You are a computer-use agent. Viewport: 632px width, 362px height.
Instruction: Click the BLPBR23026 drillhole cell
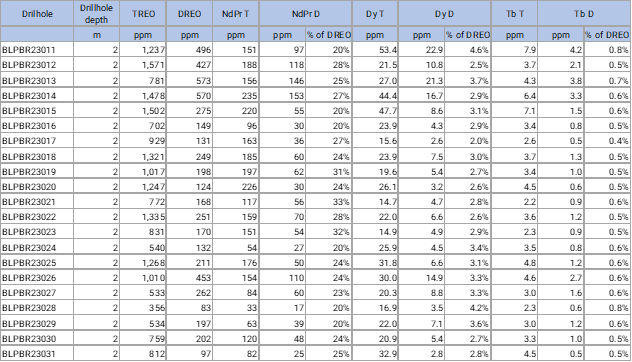tap(37, 278)
